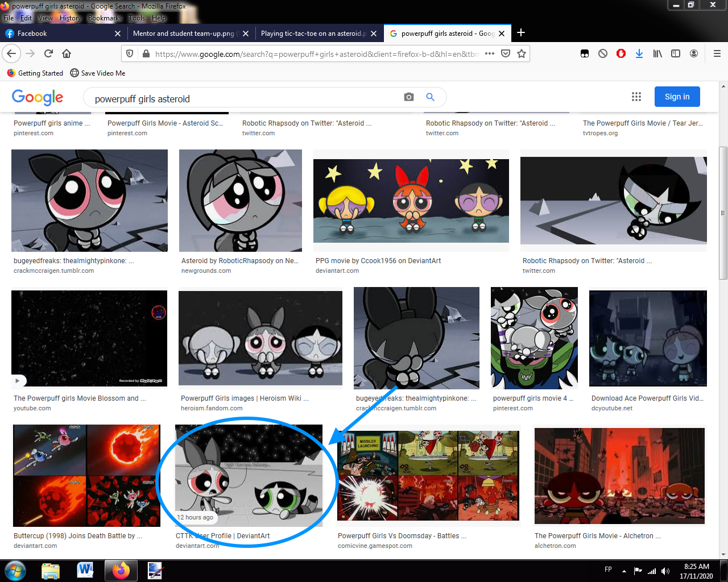Click the Firefox URL address bar
The height and width of the screenshot is (582, 728).
(317, 54)
